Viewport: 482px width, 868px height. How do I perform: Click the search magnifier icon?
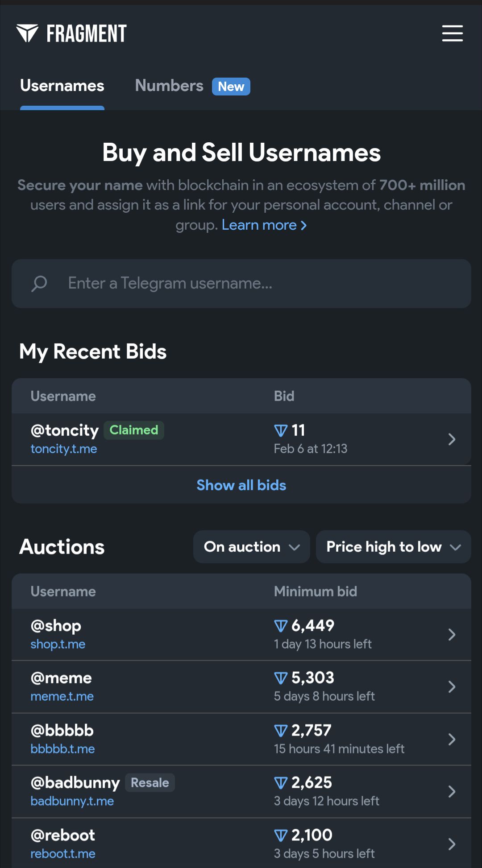pyautogui.click(x=39, y=283)
